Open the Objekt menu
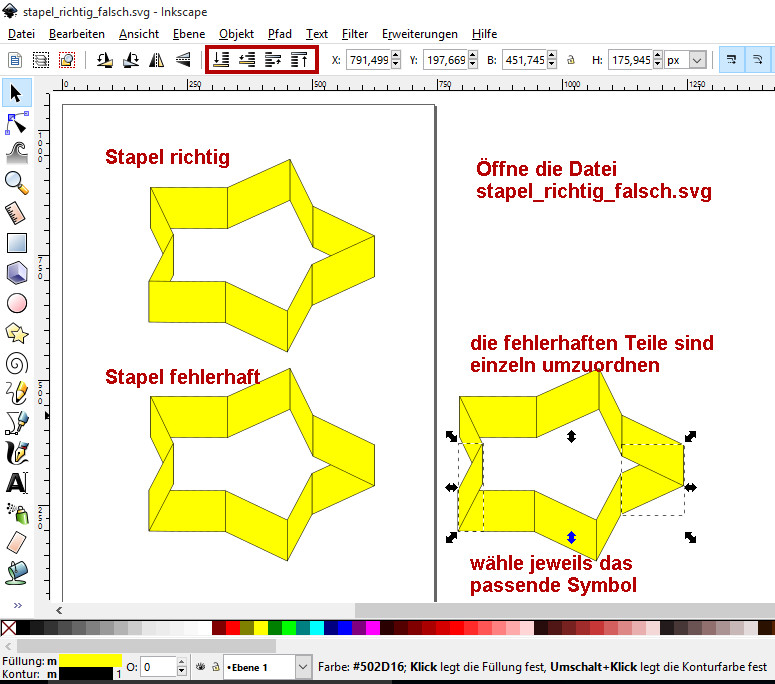 [x=236, y=34]
